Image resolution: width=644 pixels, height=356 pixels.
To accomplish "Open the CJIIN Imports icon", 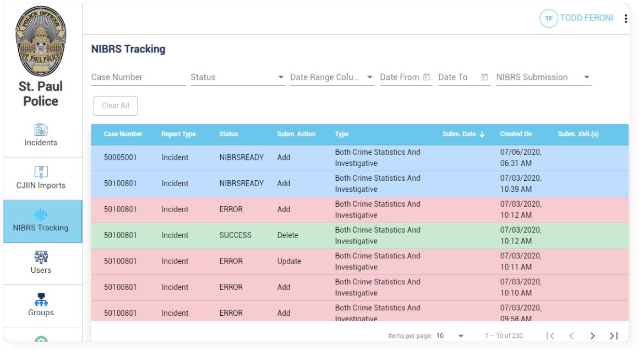I will 41,172.
